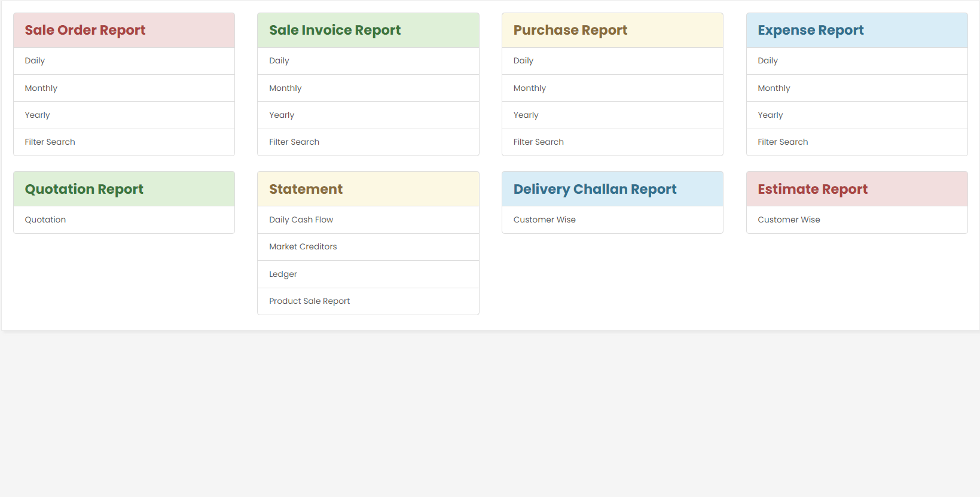Open Daily Cash Flow statement

[301, 220]
